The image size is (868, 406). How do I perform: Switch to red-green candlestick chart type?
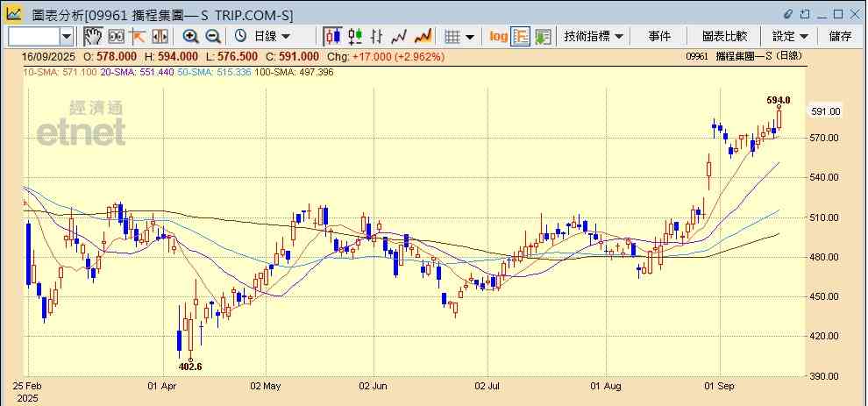(x=355, y=37)
